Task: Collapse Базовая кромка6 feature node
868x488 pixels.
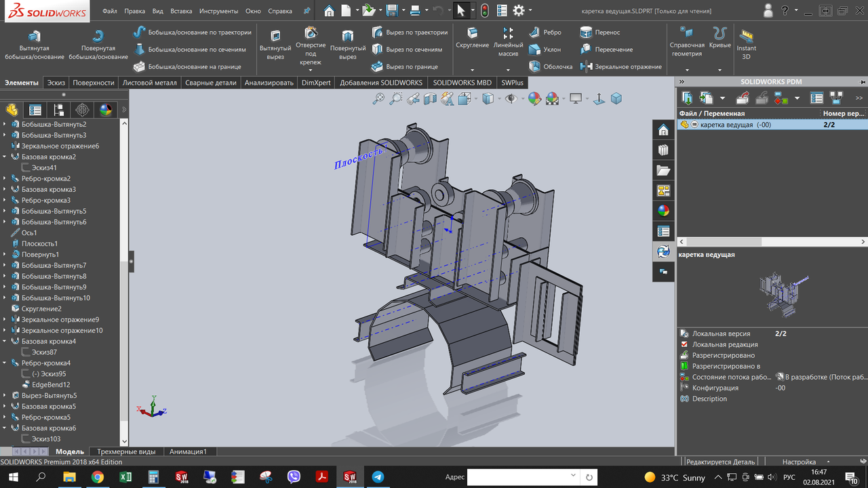Action: (x=5, y=428)
